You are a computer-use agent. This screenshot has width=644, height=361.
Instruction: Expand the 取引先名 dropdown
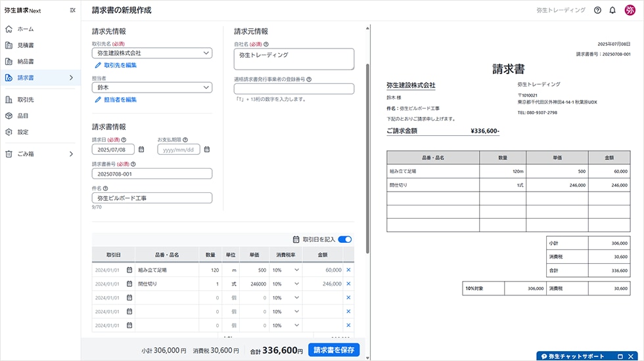[206, 53]
